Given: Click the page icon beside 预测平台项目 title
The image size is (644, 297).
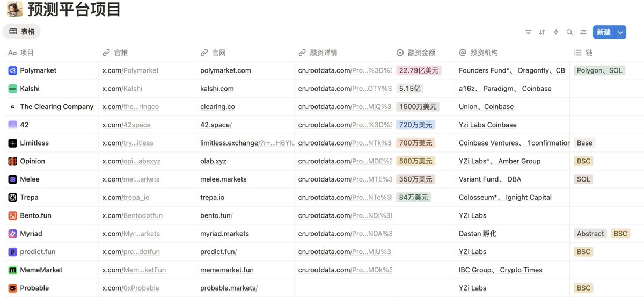Looking at the screenshot, I should [x=14, y=9].
